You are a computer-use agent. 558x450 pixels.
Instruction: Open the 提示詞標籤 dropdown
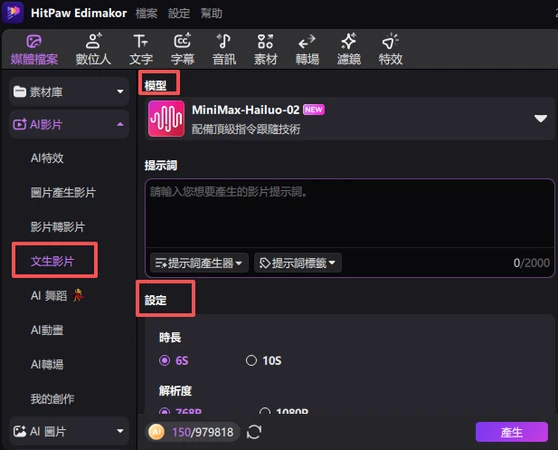[x=298, y=263]
